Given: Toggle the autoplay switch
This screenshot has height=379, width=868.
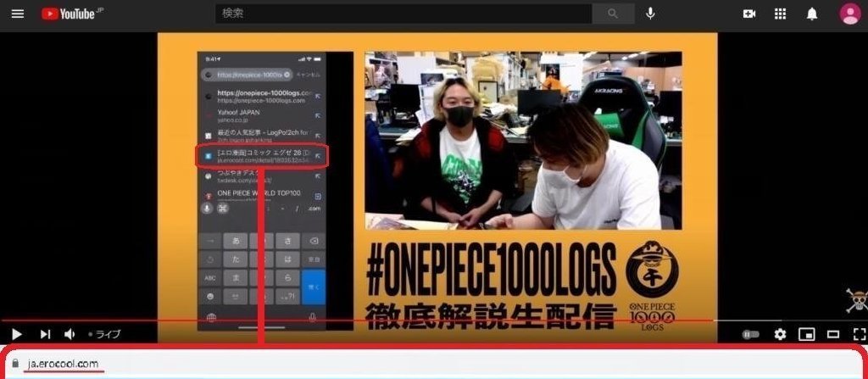Looking at the screenshot, I should [751, 334].
